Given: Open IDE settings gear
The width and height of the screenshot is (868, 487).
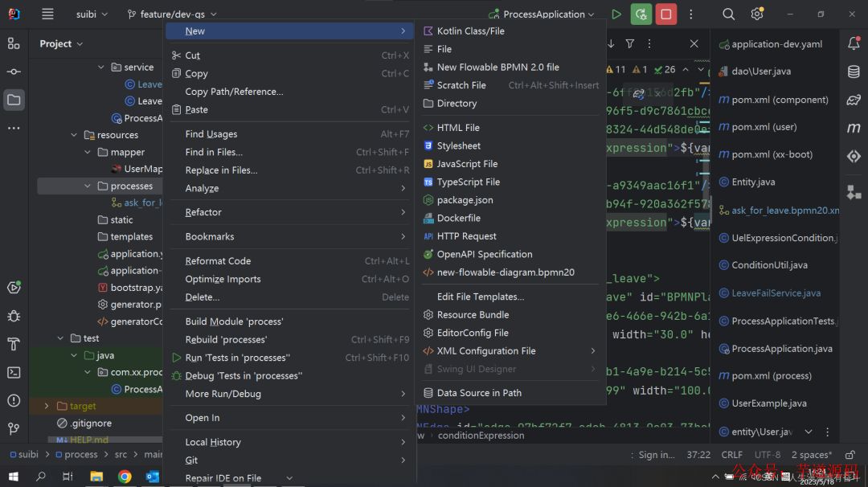Looking at the screenshot, I should (x=757, y=14).
